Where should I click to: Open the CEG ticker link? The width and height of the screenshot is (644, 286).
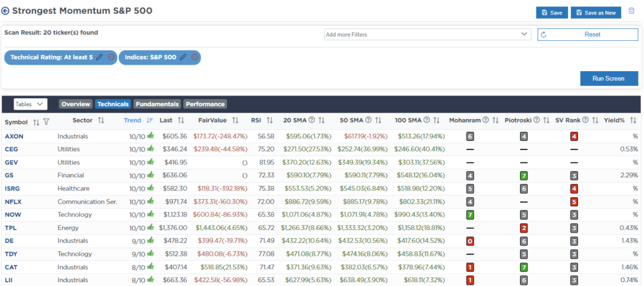click(x=11, y=150)
